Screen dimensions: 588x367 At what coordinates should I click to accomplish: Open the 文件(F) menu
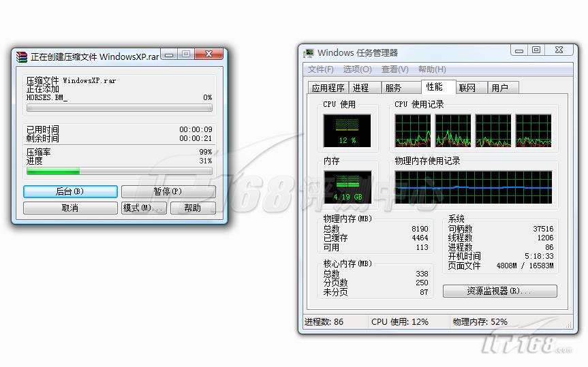pos(320,69)
